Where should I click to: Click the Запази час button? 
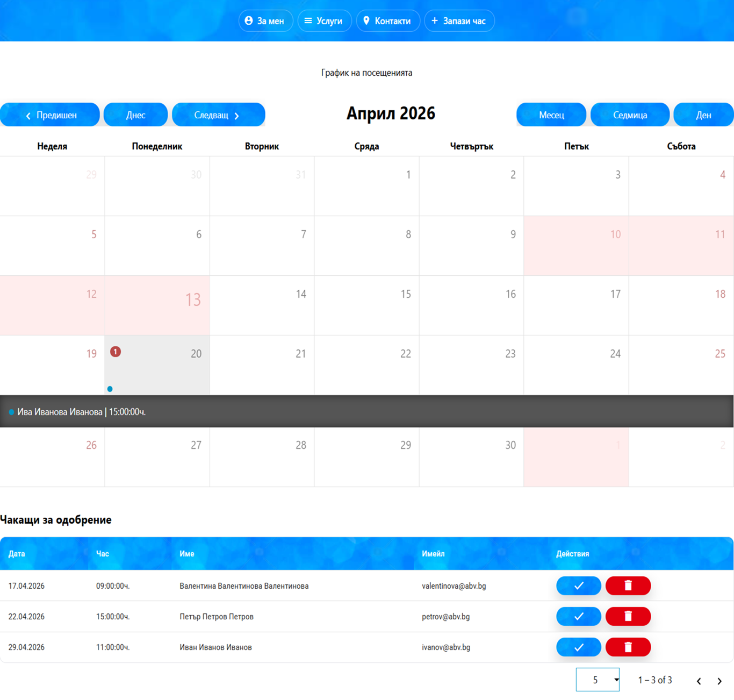click(x=459, y=21)
